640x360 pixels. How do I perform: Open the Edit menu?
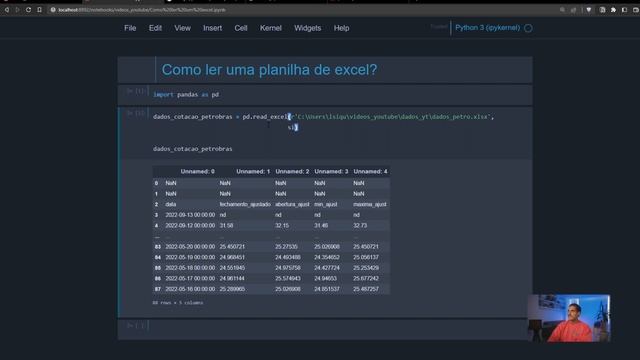155,28
